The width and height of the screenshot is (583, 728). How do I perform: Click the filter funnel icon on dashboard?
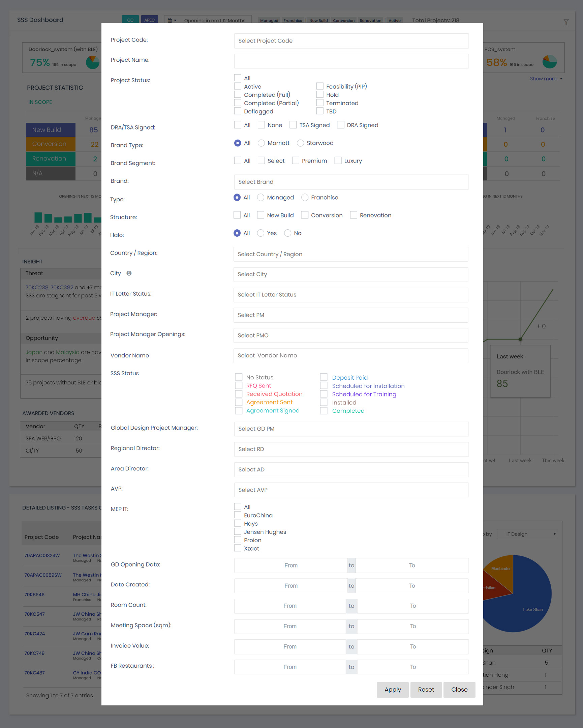click(x=566, y=22)
